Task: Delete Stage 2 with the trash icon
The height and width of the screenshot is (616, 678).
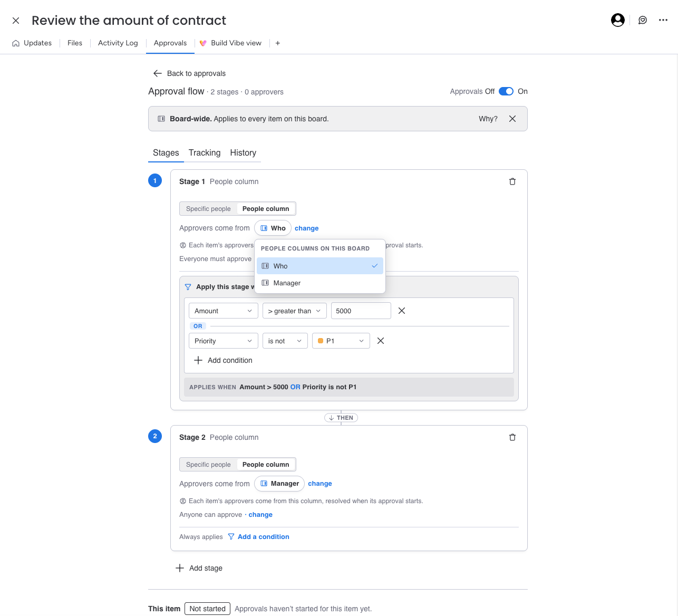Action: pyautogui.click(x=512, y=437)
